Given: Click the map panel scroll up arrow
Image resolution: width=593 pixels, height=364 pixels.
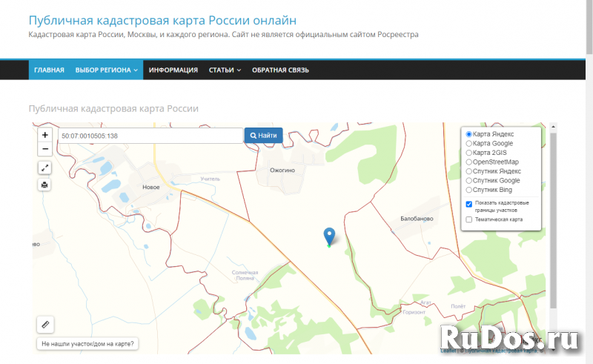Looking at the screenshot, I should [x=553, y=127].
